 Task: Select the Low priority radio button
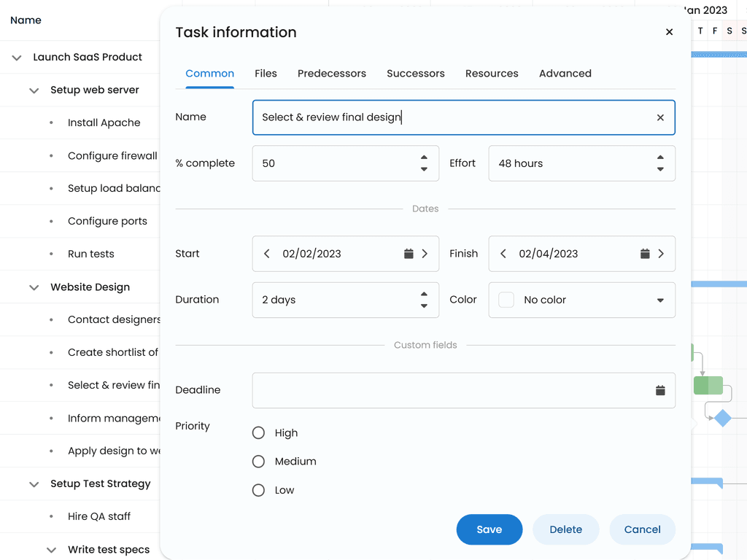coord(258,489)
